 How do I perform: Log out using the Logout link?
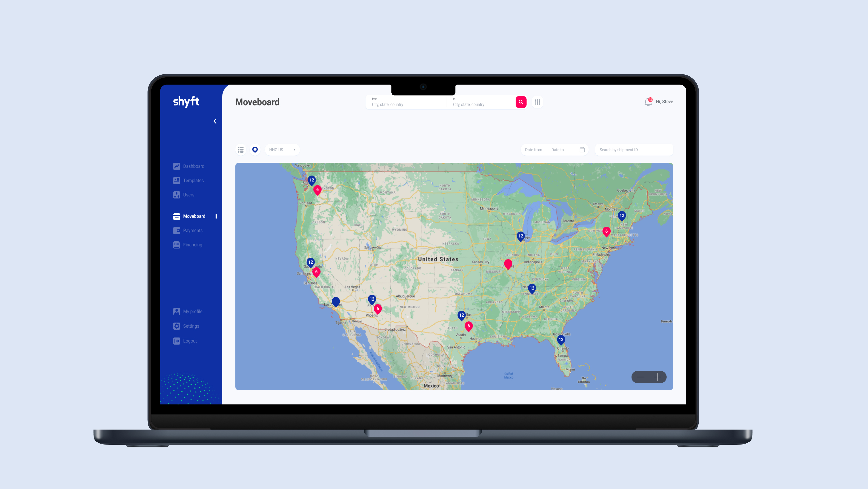pyautogui.click(x=190, y=341)
